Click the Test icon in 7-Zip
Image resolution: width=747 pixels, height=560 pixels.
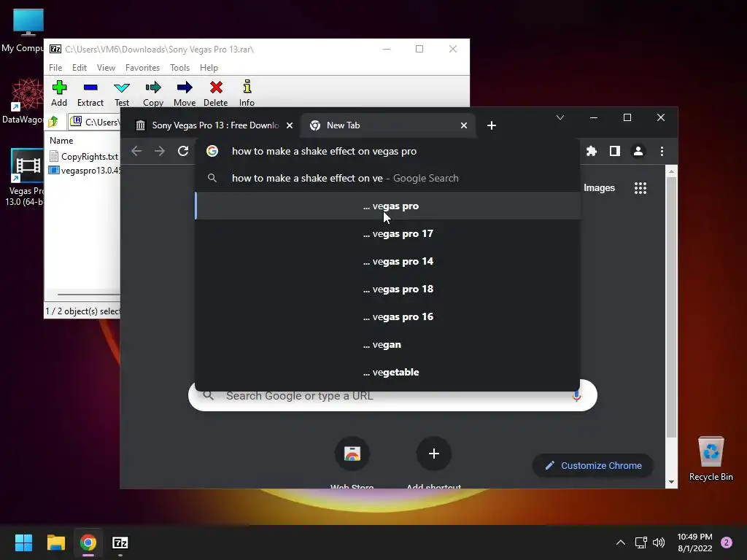(x=122, y=87)
